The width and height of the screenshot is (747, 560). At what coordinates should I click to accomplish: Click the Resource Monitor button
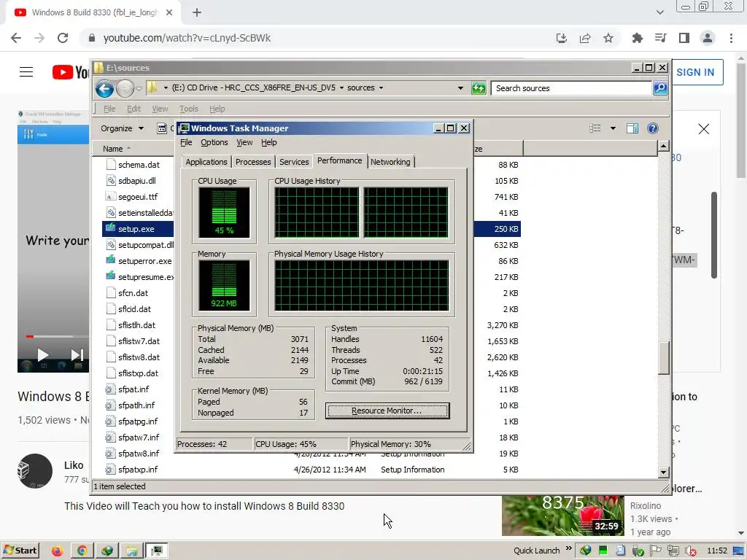(x=387, y=411)
